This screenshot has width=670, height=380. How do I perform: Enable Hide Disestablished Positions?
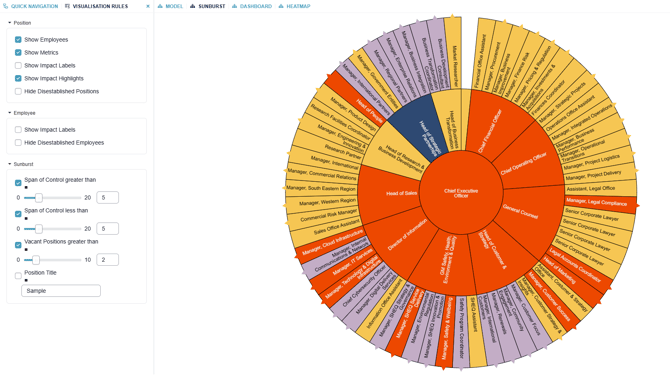click(x=18, y=91)
